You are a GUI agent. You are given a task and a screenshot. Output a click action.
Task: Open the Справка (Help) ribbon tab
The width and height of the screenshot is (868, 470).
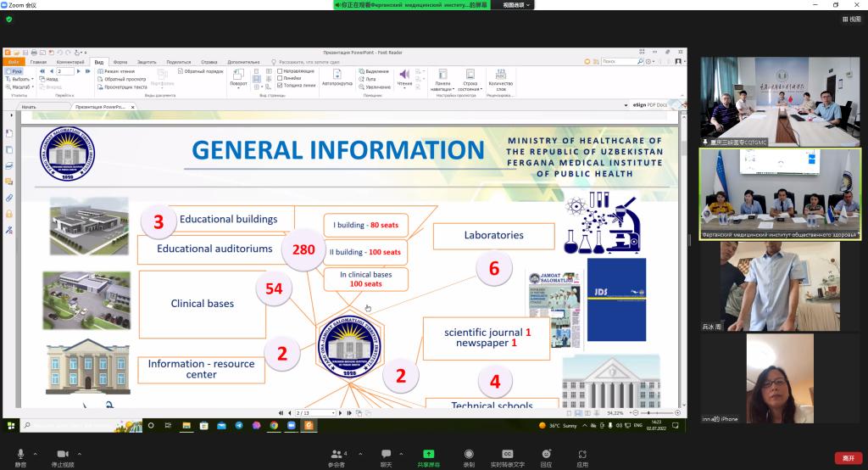tap(209, 62)
